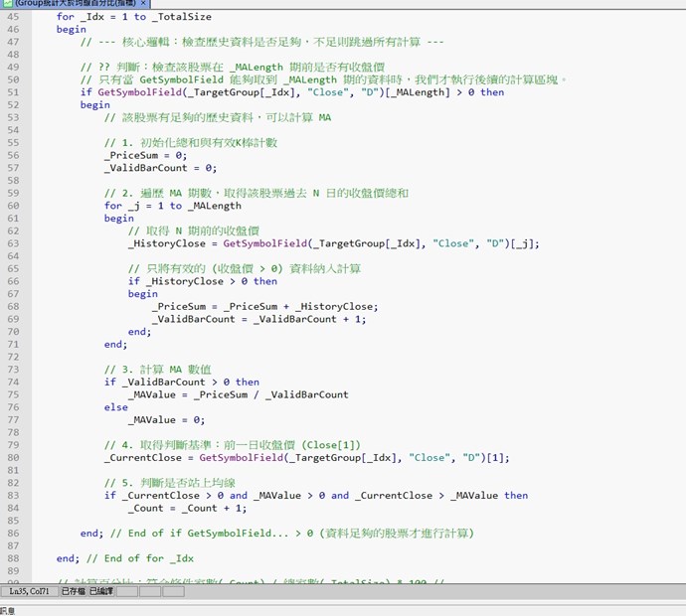The width and height of the screenshot is (686, 616).
Task: Place cursor on "_ValidBarCount = 0;" on line 57
Action: coord(160,168)
